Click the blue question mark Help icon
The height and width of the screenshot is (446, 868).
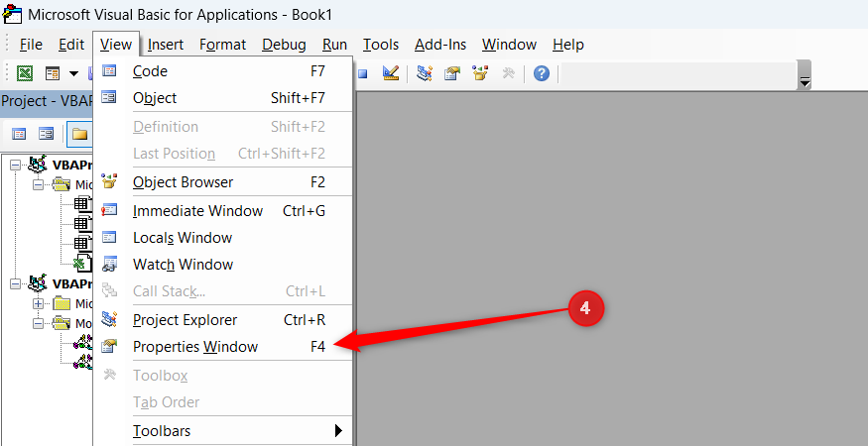(542, 73)
